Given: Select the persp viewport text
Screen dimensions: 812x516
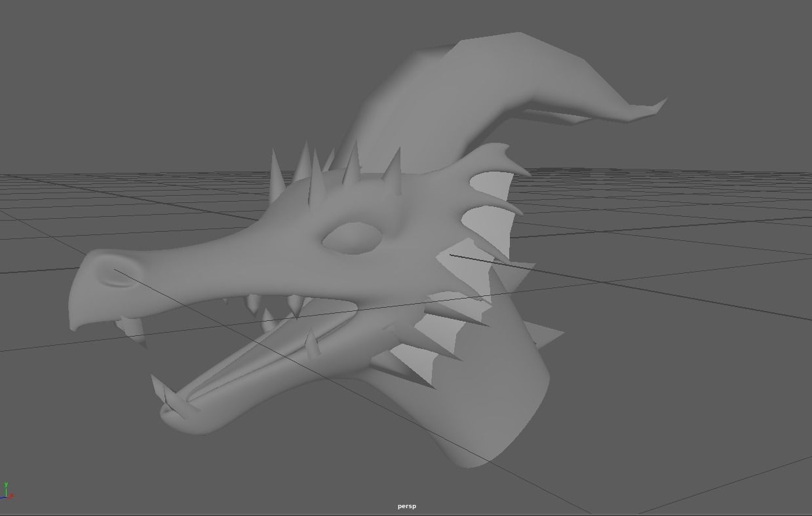Looking at the screenshot, I should pyautogui.click(x=408, y=506).
